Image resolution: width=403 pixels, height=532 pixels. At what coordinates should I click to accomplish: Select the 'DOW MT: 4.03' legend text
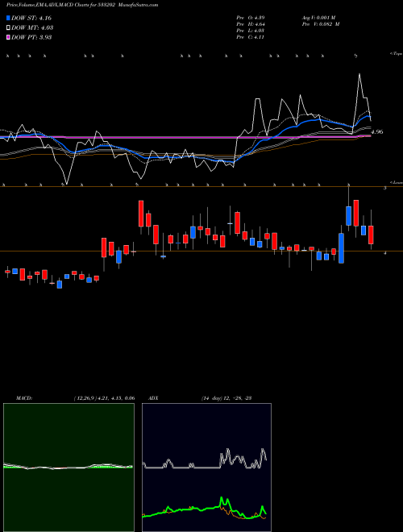point(32,28)
